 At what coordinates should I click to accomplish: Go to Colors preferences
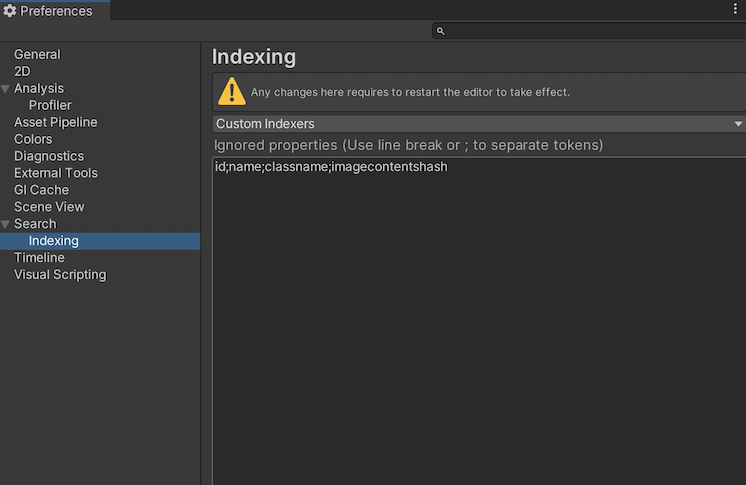[33, 140]
